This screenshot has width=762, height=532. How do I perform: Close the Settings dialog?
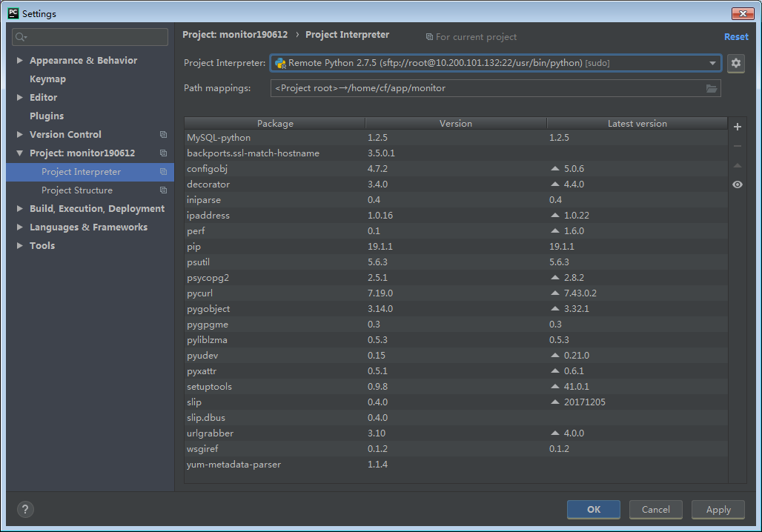pos(743,13)
